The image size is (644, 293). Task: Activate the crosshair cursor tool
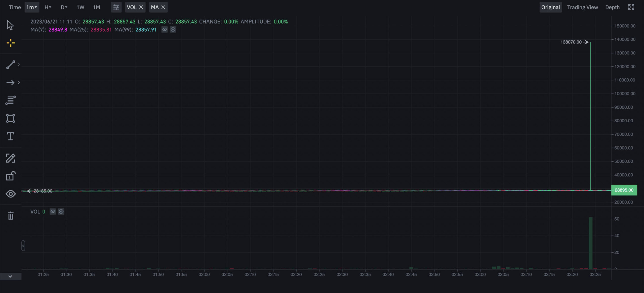11,43
